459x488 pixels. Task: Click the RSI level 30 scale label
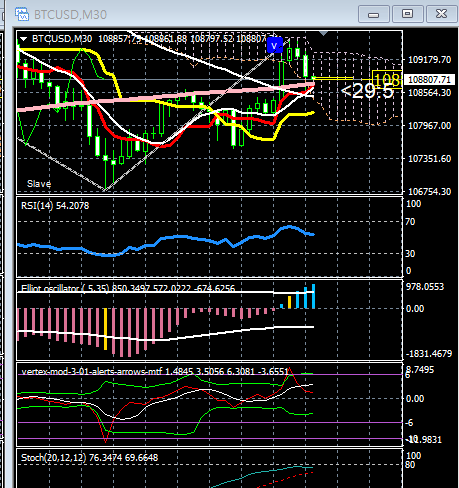pyautogui.click(x=410, y=254)
